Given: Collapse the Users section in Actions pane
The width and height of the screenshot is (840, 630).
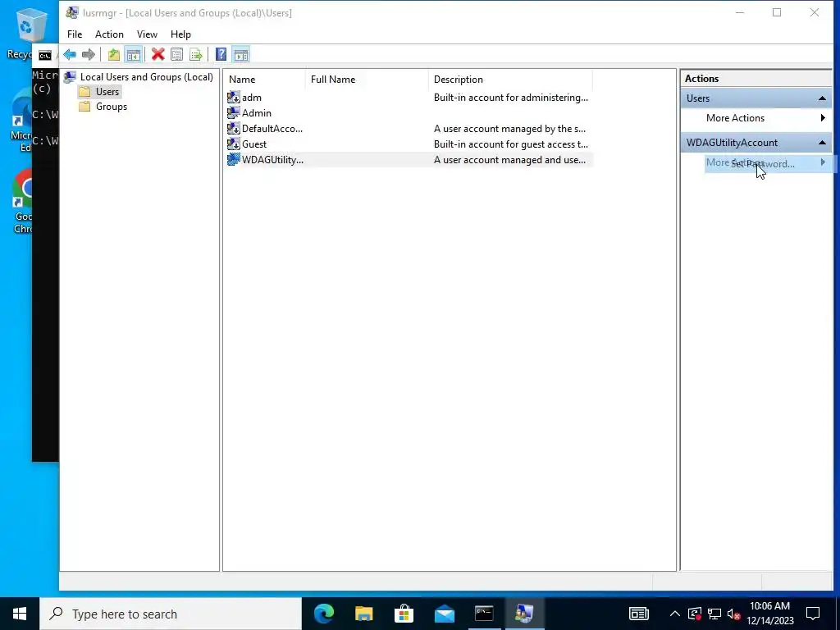Looking at the screenshot, I should point(822,98).
